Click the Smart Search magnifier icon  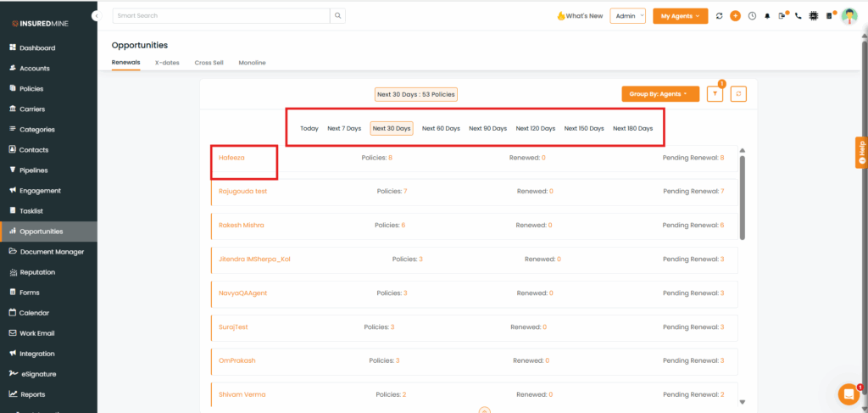pyautogui.click(x=338, y=15)
